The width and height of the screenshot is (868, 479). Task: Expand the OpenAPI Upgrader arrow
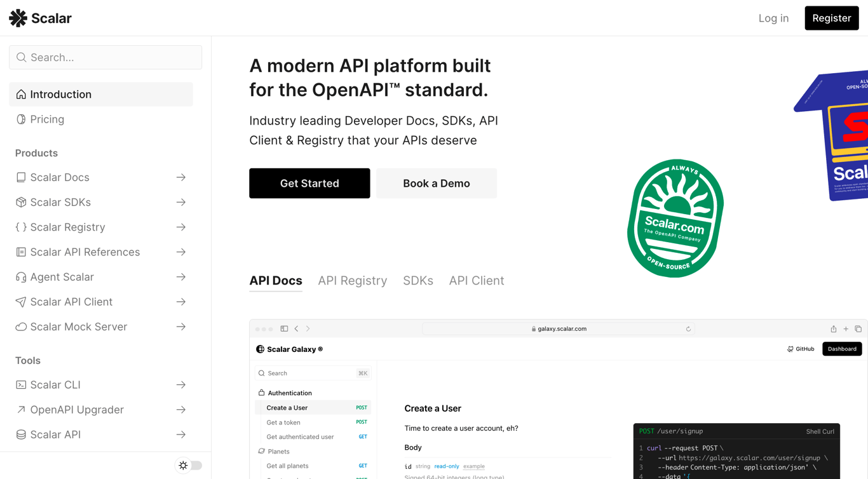pyautogui.click(x=182, y=410)
